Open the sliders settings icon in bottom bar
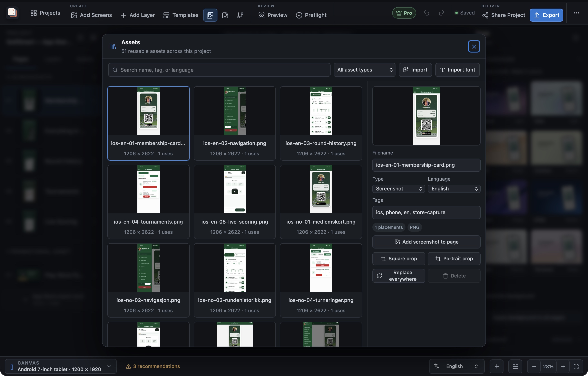Image resolution: width=588 pixels, height=376 pixels. 515,366
